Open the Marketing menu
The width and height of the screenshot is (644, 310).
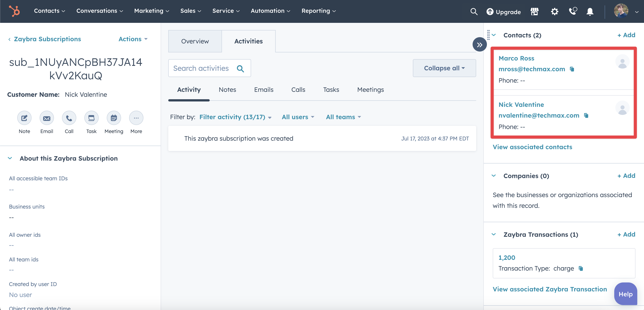[x=152, y=11]
